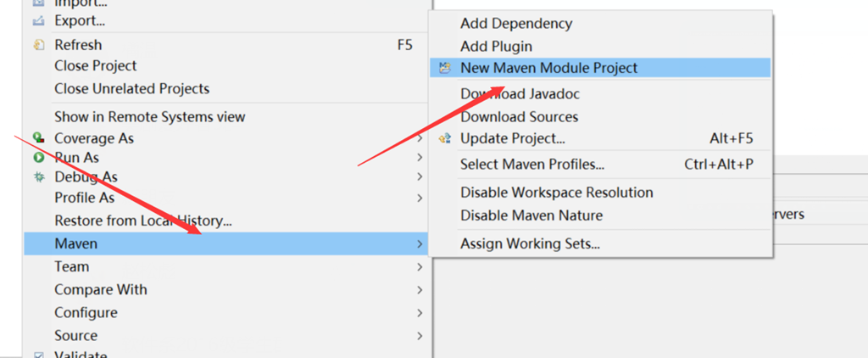Screen dimensions: 868x358
Task: Expand the Configure submenu arrow
Action: (420, 313)
